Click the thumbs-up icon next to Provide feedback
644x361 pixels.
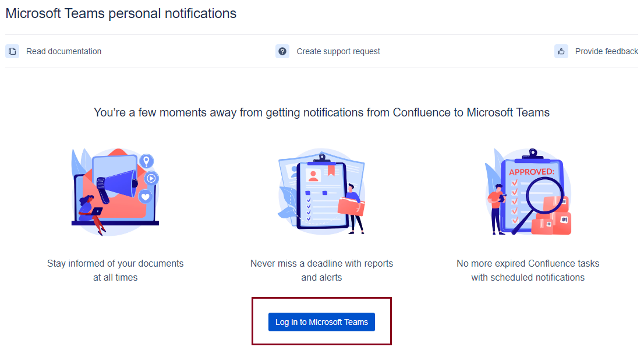pos(561,51)
